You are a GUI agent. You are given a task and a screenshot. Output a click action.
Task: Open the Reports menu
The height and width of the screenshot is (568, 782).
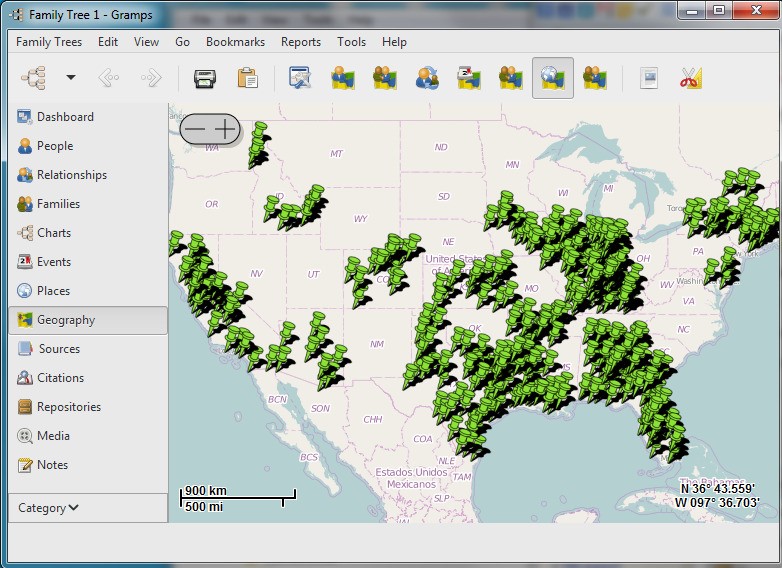[300, 42]
